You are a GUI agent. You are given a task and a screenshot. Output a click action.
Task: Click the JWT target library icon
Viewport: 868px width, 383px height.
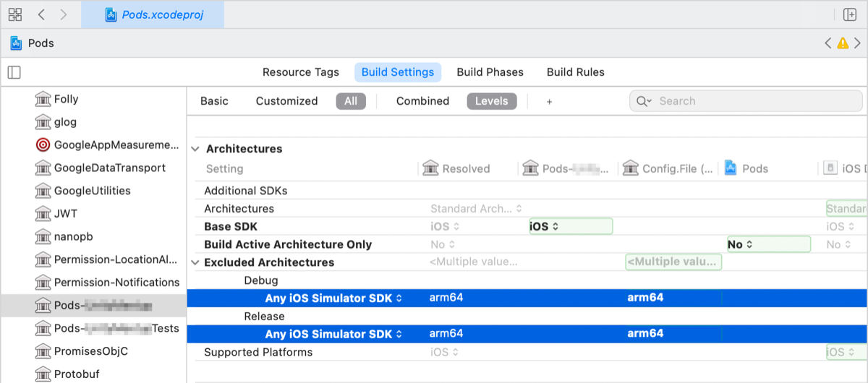[x=43, y=214]
